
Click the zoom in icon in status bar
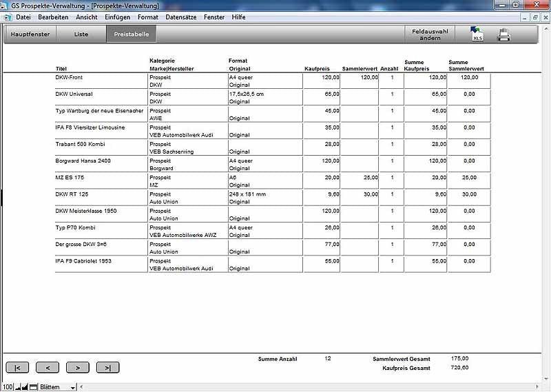[25, 387]
